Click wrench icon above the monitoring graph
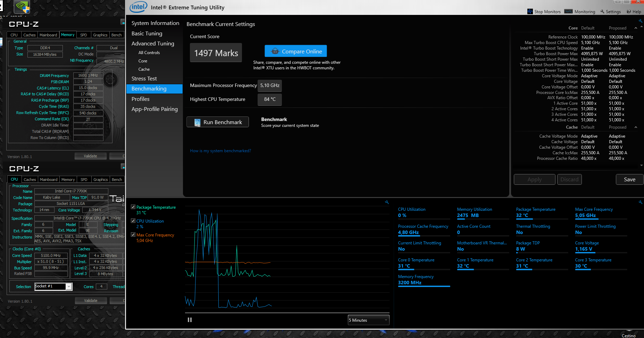This screenshot has width=644, height=338. pyautogui.click(x=387, y=202)
